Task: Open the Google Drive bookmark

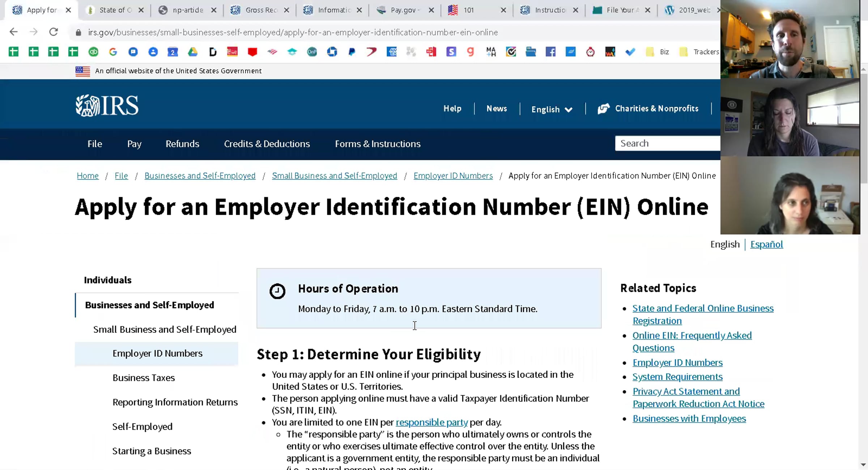Action: (x=193, y=52)
